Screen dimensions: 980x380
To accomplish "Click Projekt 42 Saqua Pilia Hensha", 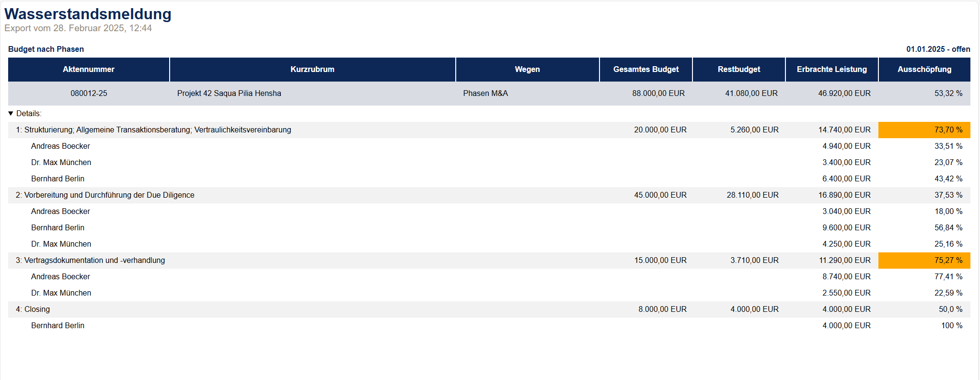I will (x=229, y=94).
